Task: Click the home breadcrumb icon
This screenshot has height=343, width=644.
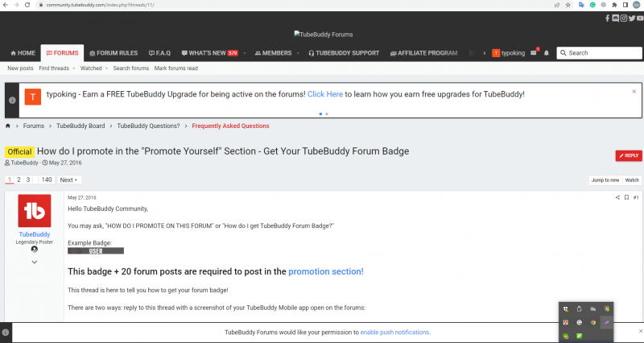Action: 8,126
